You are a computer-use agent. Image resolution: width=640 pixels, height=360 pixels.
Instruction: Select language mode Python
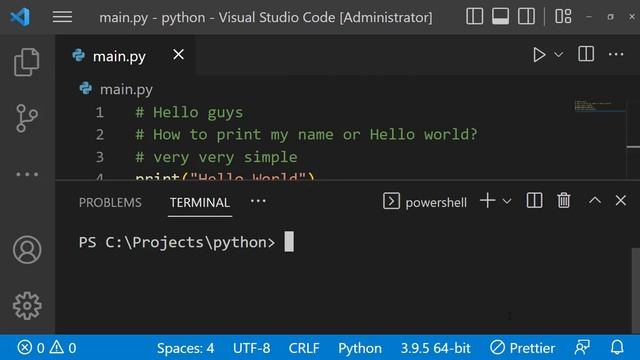[360, 348]
